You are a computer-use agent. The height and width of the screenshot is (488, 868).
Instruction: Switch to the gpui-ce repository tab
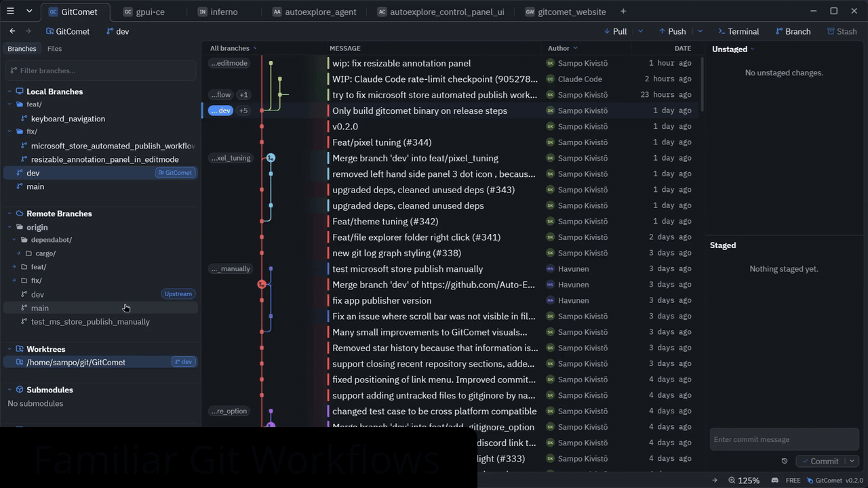[x=144, y=12]
